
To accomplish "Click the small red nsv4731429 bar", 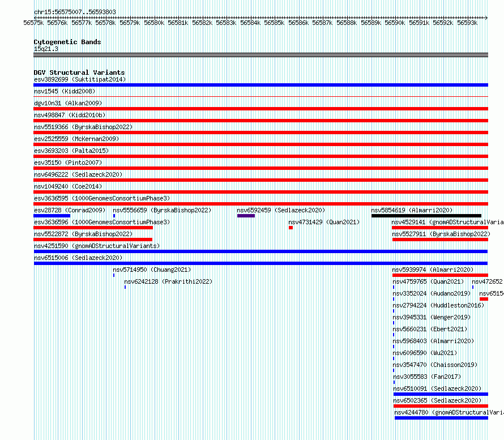I will coord(291,228).
